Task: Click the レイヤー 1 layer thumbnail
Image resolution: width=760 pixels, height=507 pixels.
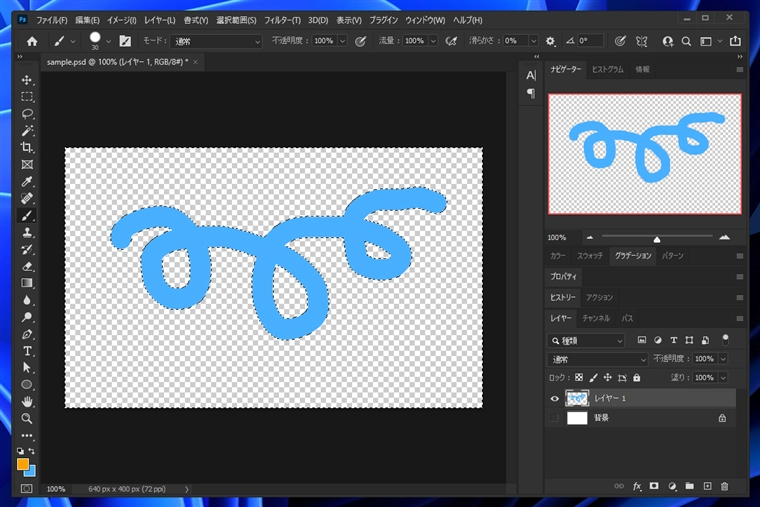Action: pos(577,398)
